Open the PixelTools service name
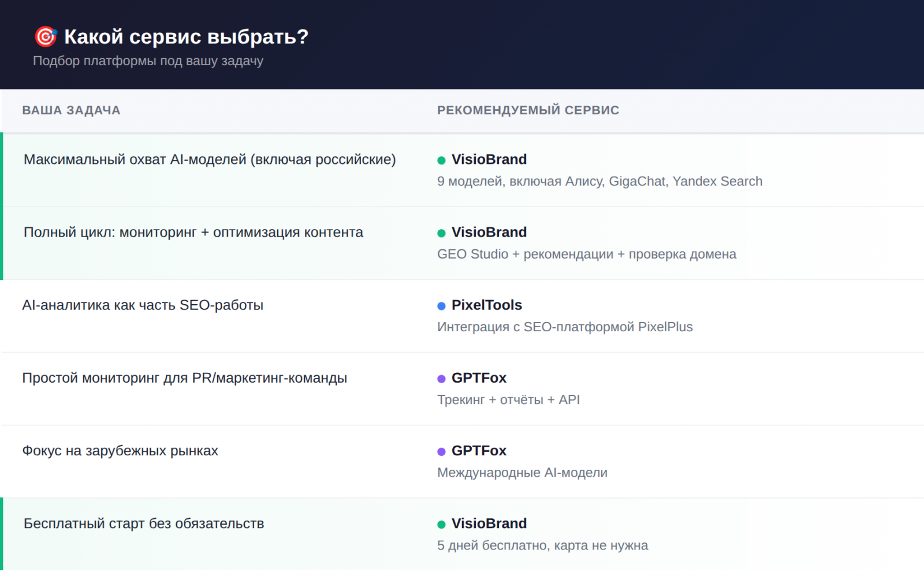This screenshot has height=580, width=924. [486, 305]
